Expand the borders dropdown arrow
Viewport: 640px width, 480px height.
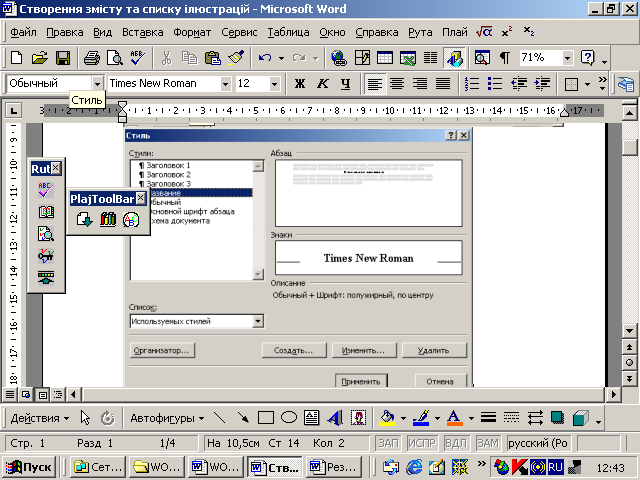pos(587,84)
